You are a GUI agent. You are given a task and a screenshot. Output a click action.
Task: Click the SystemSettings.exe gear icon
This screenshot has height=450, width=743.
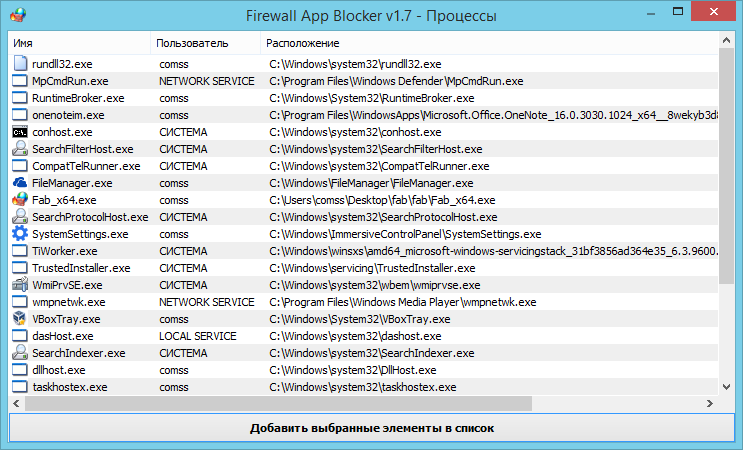point(20,234)
